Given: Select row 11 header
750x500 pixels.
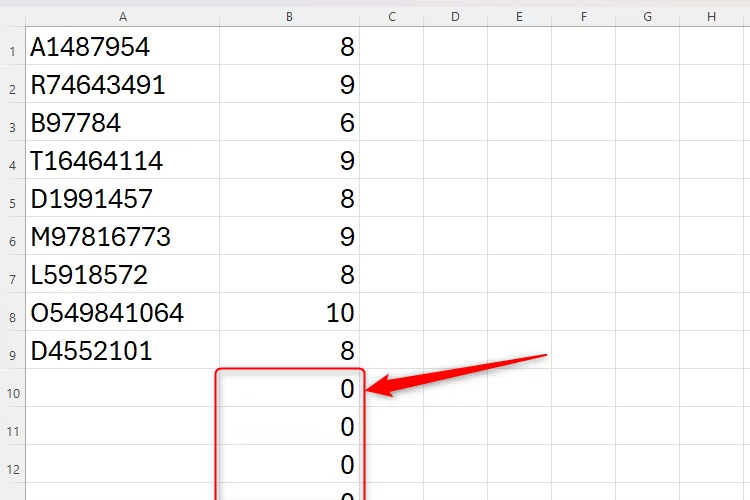Looking at the screenshot, I should tap(13, 426).
